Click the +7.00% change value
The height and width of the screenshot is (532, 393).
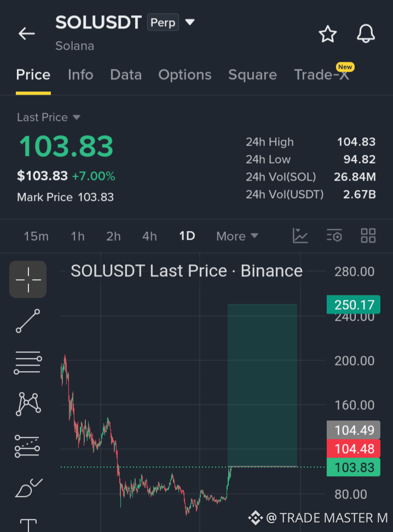(x=94, y=176)
